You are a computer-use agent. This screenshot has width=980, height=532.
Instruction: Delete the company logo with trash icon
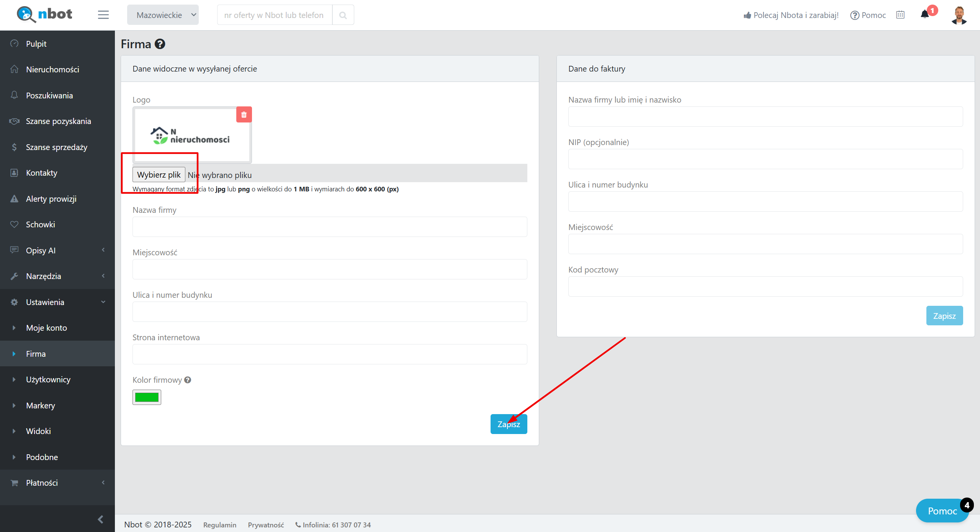click(x=244, y=114)
